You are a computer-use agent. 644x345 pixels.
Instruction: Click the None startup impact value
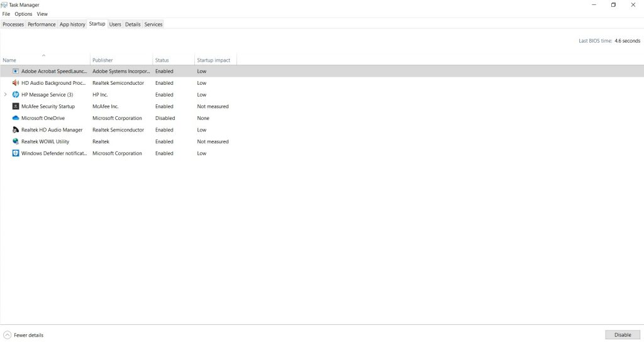[203, 118]
